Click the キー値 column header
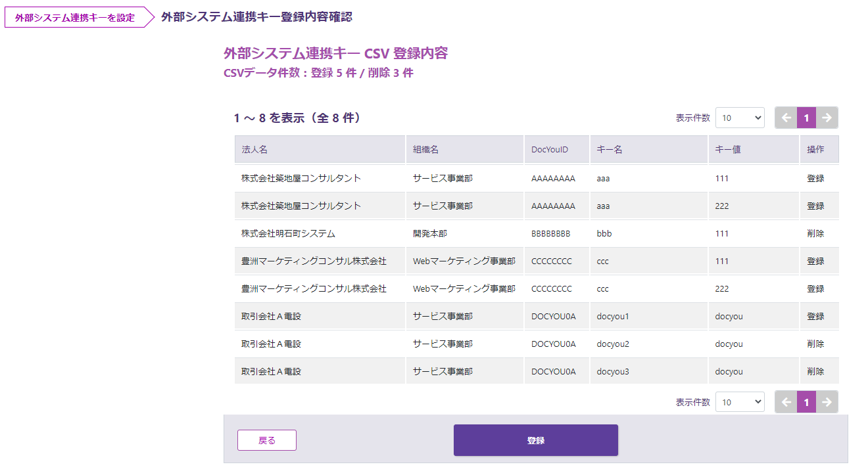868x475 pixels. (x=728, y=149)
